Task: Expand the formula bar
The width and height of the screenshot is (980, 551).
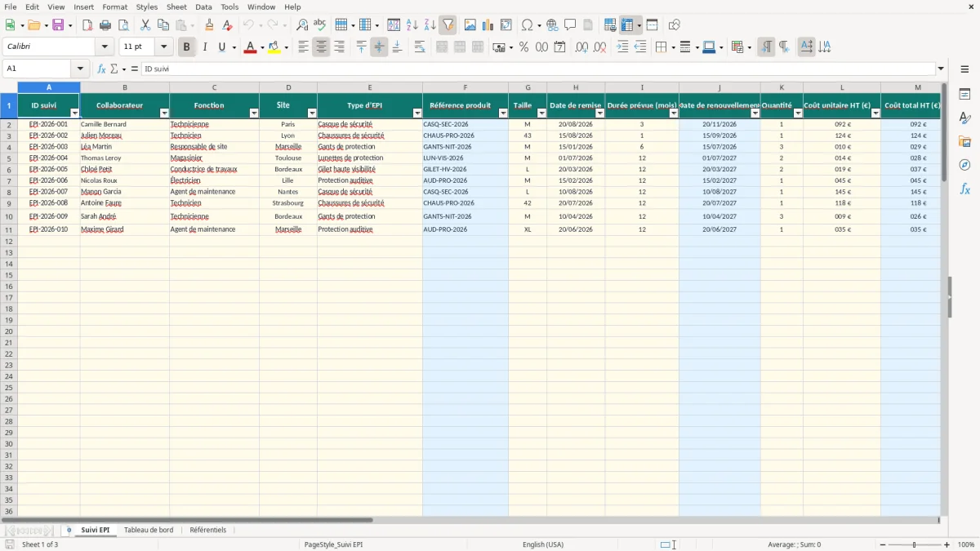Action: tap(941, 69)
